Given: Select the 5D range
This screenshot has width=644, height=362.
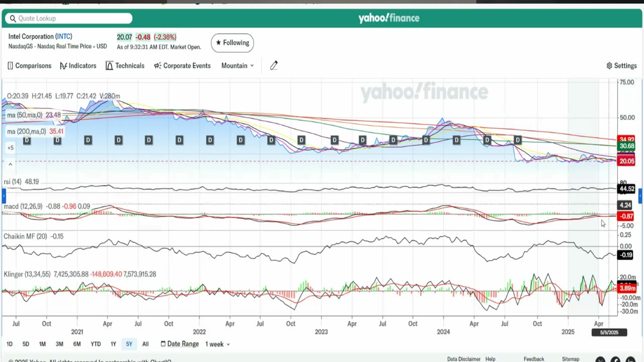Looking at the screenshot, I should click(26, 344).
